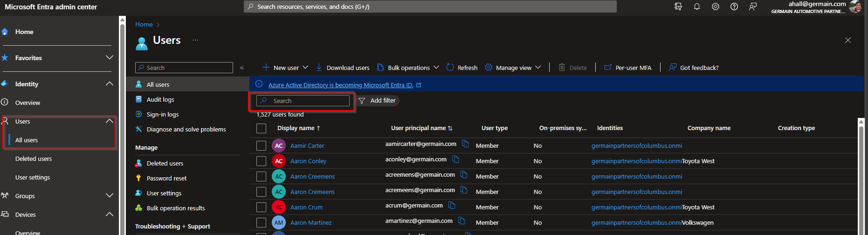Click the blade menu Search box
This screenshot has width=868, height=235.
click(x=184, y=68)
